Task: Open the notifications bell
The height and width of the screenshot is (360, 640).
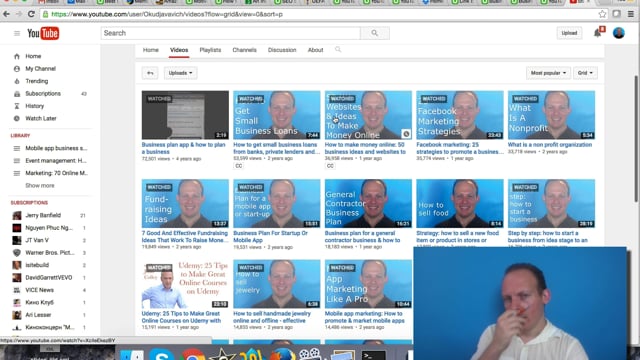Action: (x=598, y=33)
